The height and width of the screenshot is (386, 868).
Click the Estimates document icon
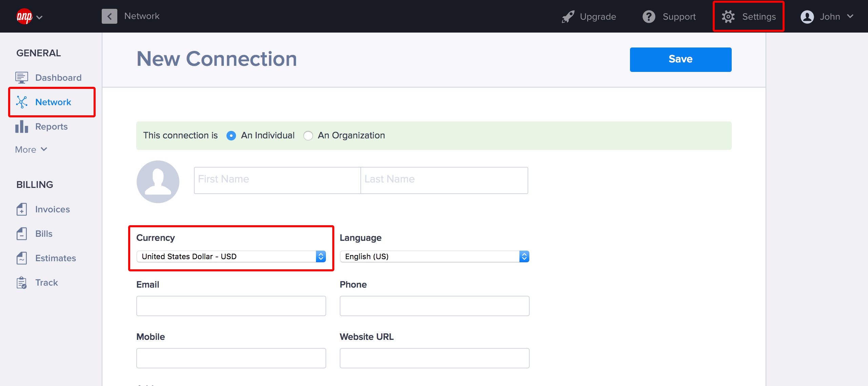21,258
